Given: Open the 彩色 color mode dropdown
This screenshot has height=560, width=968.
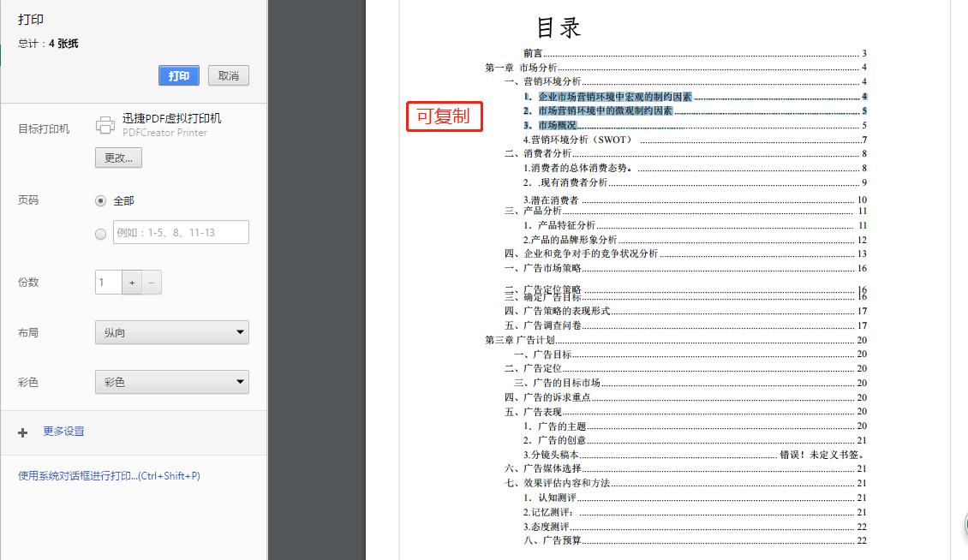Looking at the screenshot, I should click(171, 382).
